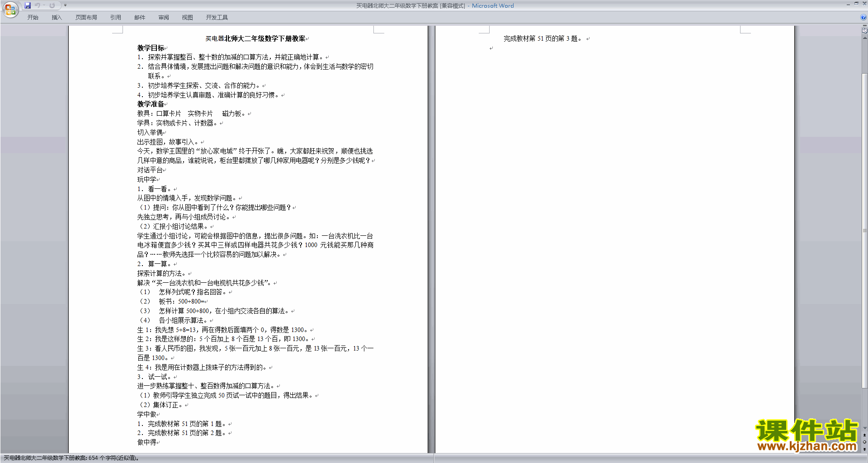Click the line 对话平台
The width and height of the screenshot is (868, 463).
150,170
